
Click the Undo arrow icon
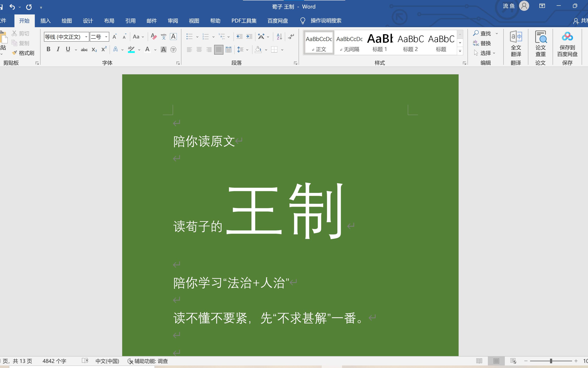(12, 7)
